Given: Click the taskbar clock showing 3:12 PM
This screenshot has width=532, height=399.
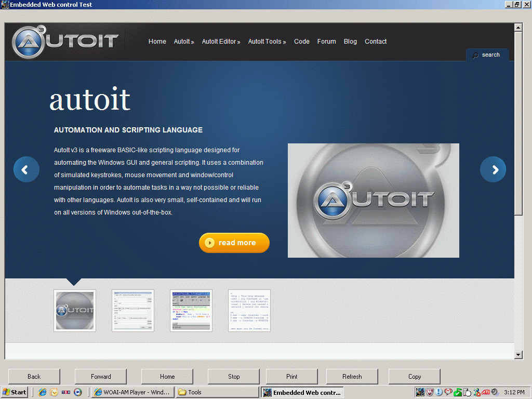Looking at the screenshot, I should coord(514,392).
